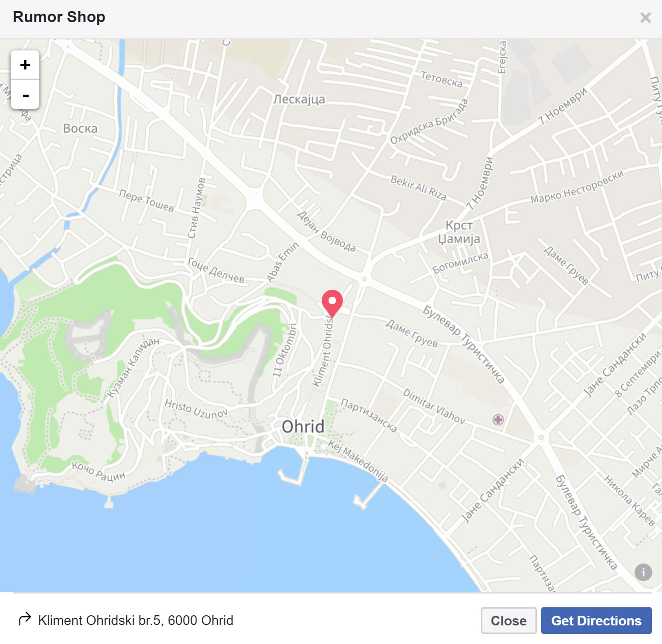Open the map info attribution icon

(x=643, y=572)
